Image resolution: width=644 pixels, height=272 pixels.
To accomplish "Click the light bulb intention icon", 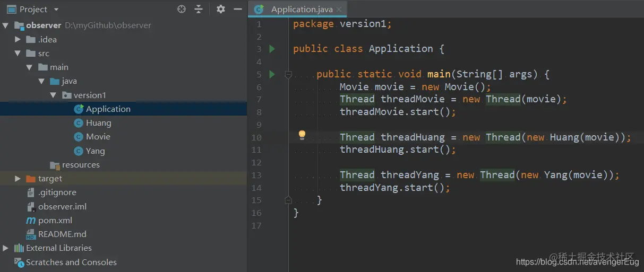I will click(x=302, y=135).
